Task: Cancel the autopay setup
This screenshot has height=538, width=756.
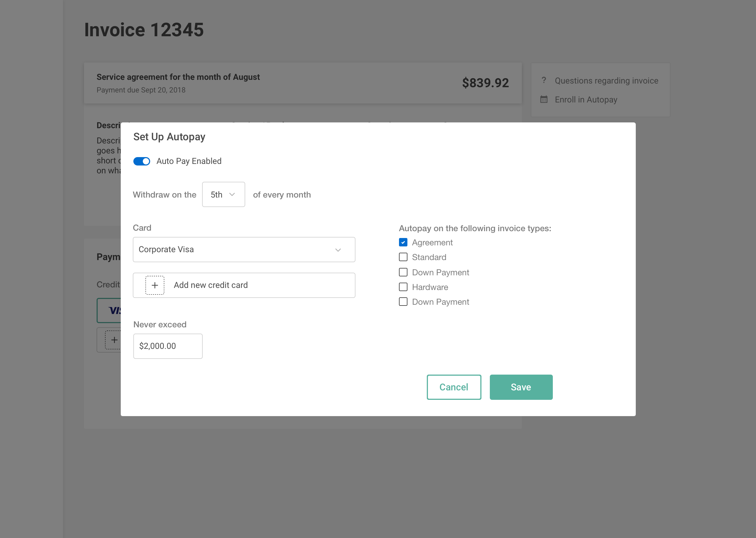Action: pyautogui.click(x=454, y=387)
